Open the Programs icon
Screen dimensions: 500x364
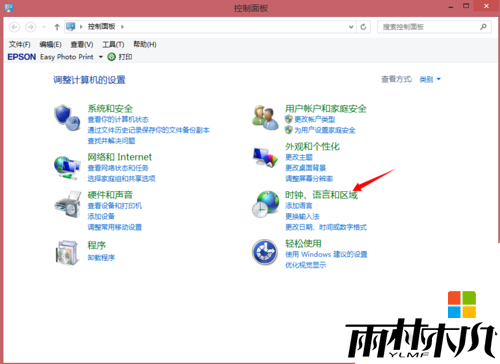point(67,253)
